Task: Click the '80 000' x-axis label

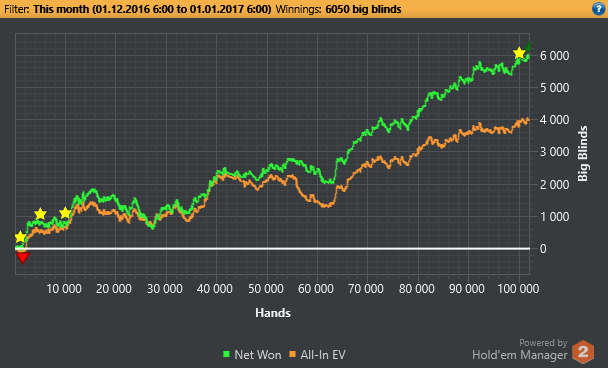Action: point(417,289)
